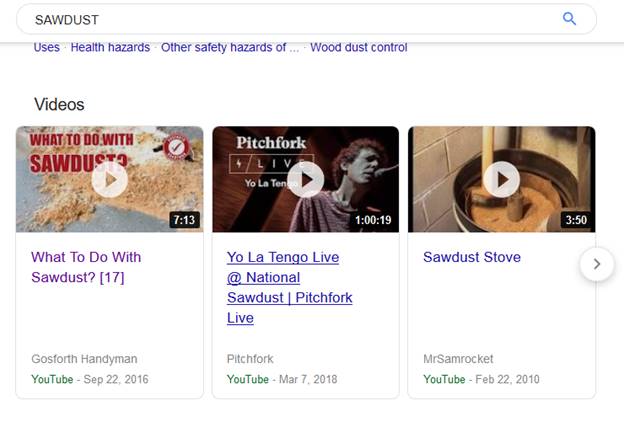Click the red badge icon on first thumbnail

point(176,146)
